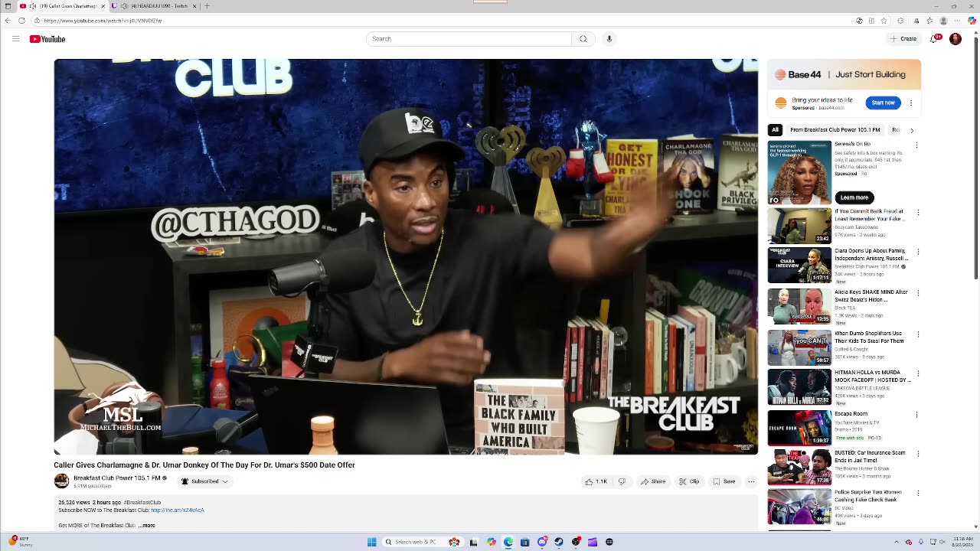Dislike the video with thumbs down
This screenshot has height=551, width=980.
click(622, 481)
